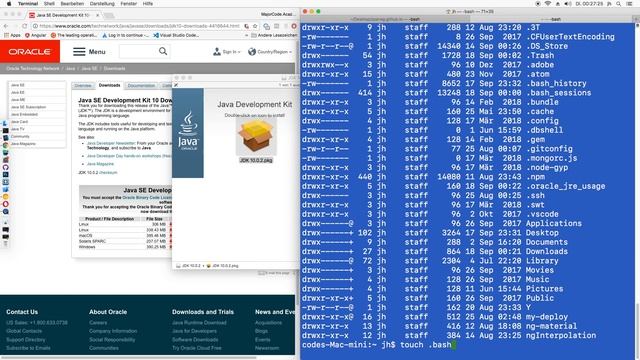Expand the Country/Region dropdown
Image resolution: width=640 pixels, height=360 pixels.
click(270, 52)
